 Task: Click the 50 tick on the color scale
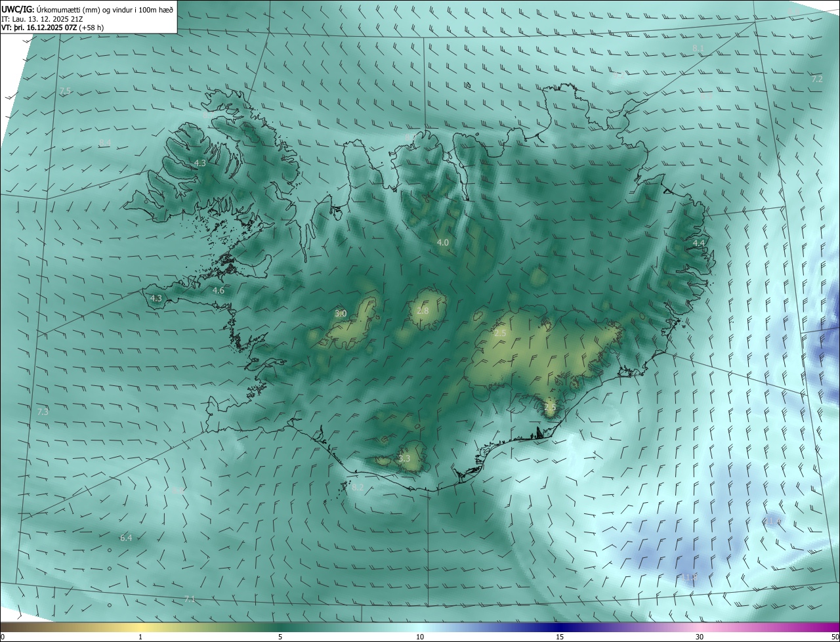pyautogui.click(x=835, y=637)
